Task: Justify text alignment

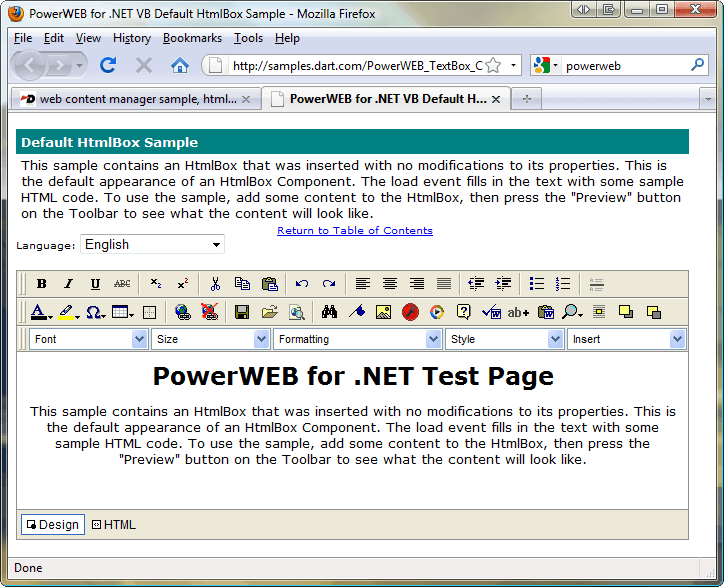Action: [444, 284]
